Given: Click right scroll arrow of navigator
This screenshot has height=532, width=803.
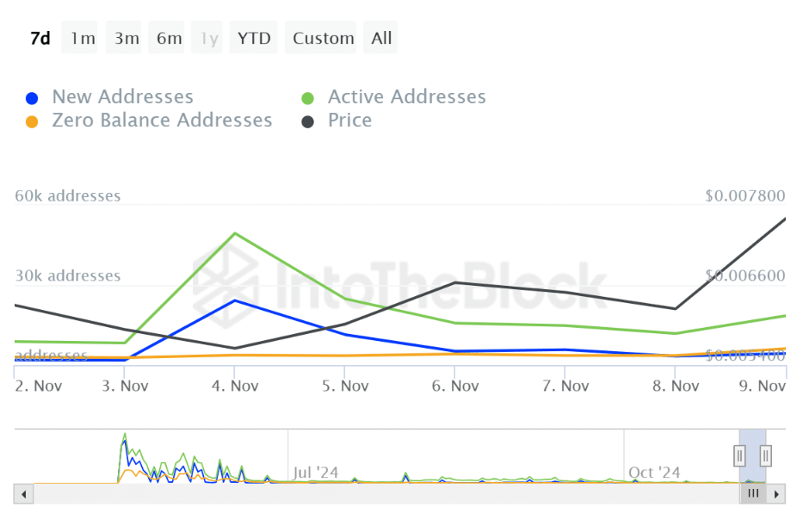Looking at the screenshot, I should [776, 494].
